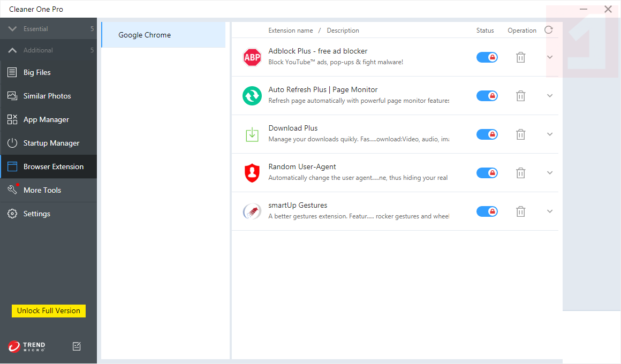The image size is (621, 364).
Task: Delete smartUp Gestures with trash icon
Action: [x=521, y=211]
